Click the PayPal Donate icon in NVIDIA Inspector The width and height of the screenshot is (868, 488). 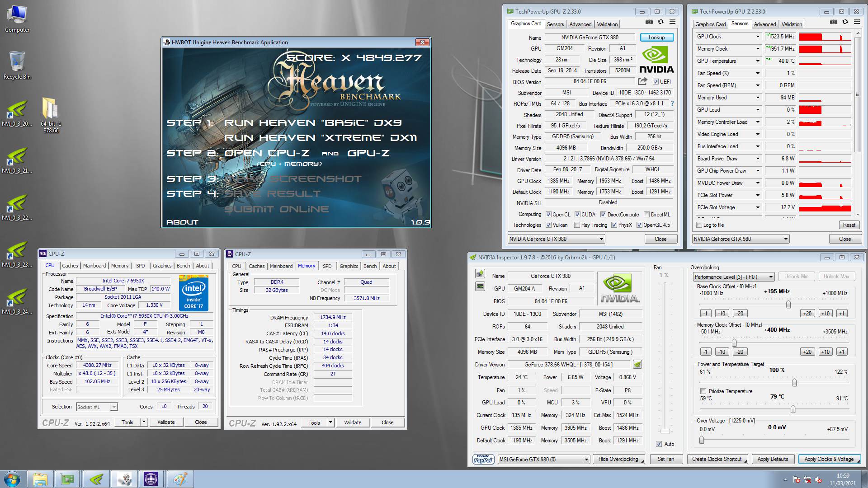(483, 459)
